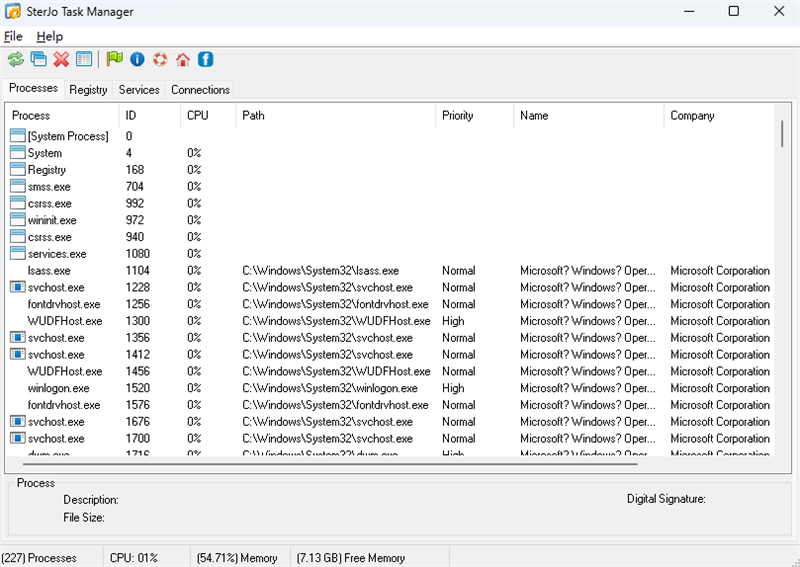Click the Description label in Process panel
800x567 pixels.
(91, 500)
